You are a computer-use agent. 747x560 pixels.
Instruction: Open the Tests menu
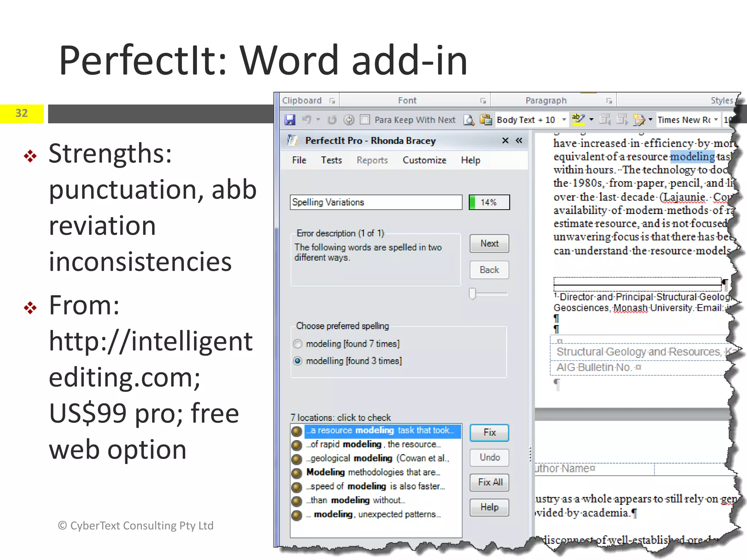331,160
